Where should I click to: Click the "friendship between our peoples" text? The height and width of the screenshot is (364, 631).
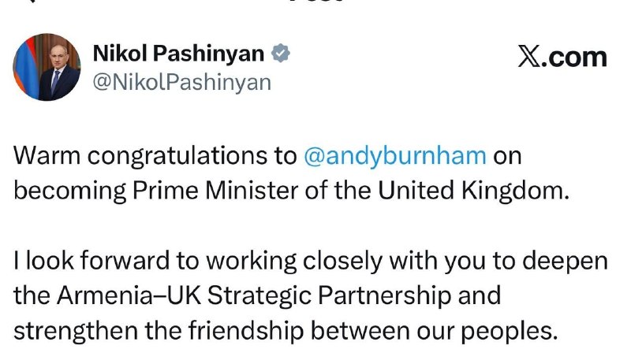373,331
